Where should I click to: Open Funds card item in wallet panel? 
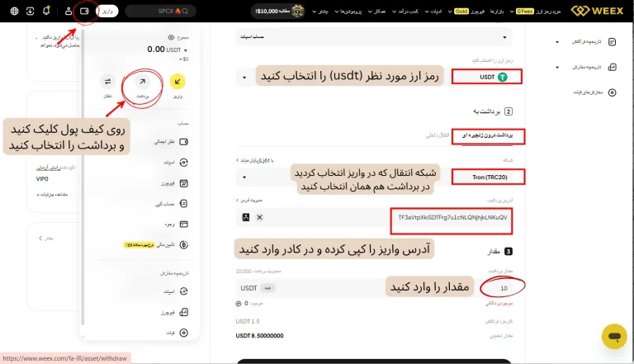(x=177, y=224)
